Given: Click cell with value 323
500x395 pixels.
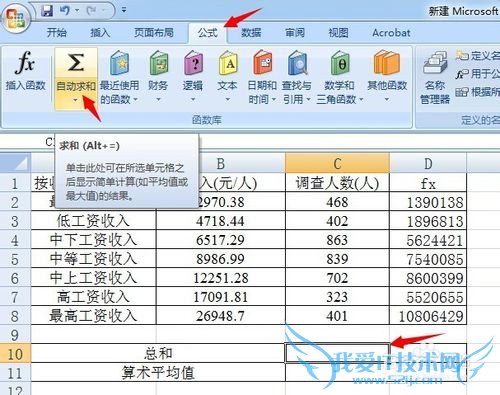Looking at the screenshot, I should pyautogui.click(x=337, y=297).
